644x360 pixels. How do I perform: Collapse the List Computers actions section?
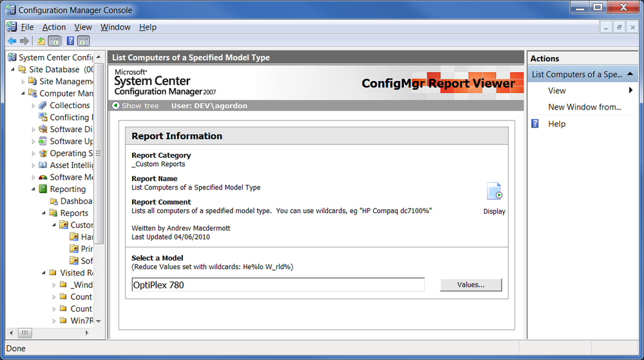[630, 74]
